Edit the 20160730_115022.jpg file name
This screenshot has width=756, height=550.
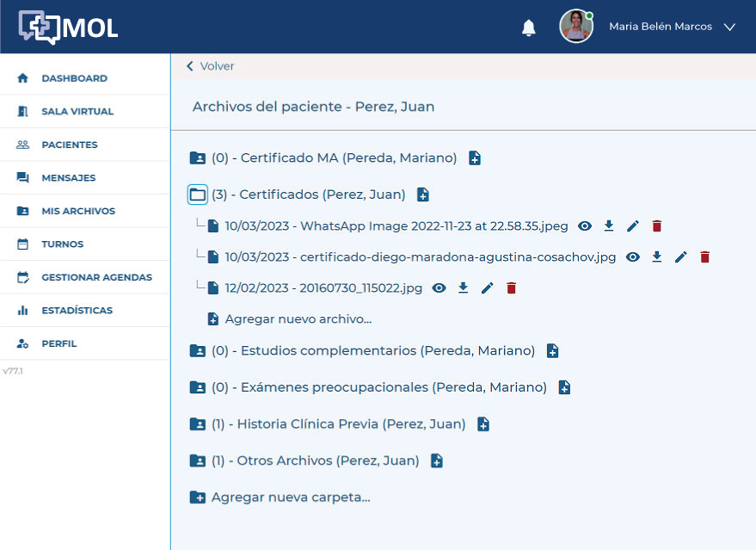point(488,288)
